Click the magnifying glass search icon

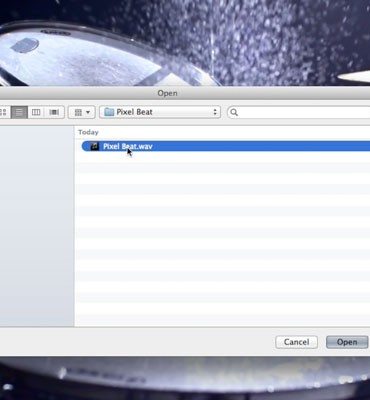(234, 112)
